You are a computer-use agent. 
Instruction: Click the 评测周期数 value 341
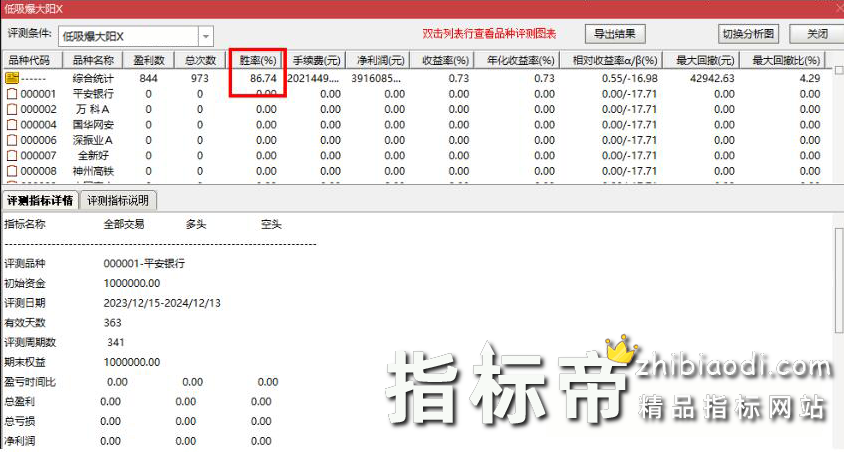tap(116, 342)
